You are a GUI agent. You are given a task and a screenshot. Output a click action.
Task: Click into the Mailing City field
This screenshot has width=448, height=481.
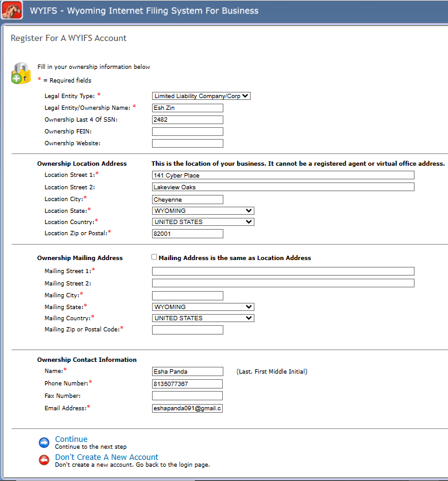187,295
